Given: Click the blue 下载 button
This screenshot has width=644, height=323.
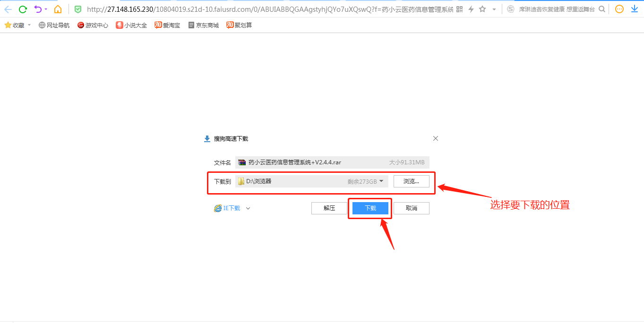Looking at the screenshot, I should tap(370, 208).
